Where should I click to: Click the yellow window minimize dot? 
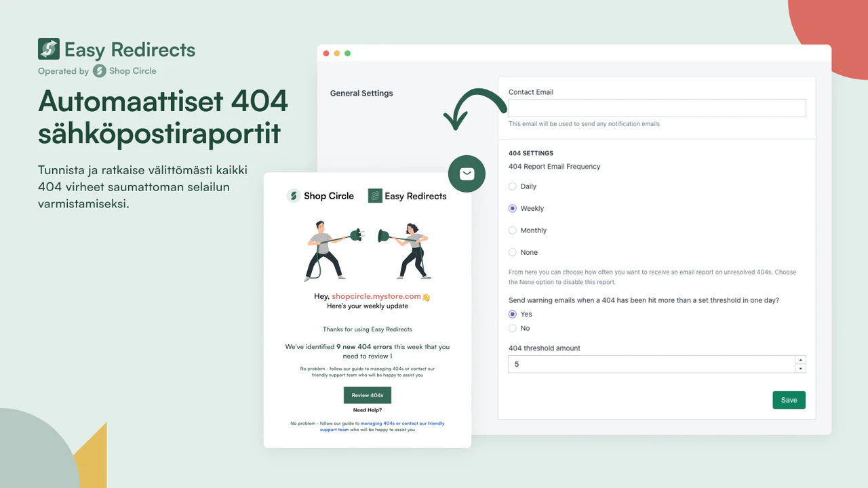(x=337, y=54)
